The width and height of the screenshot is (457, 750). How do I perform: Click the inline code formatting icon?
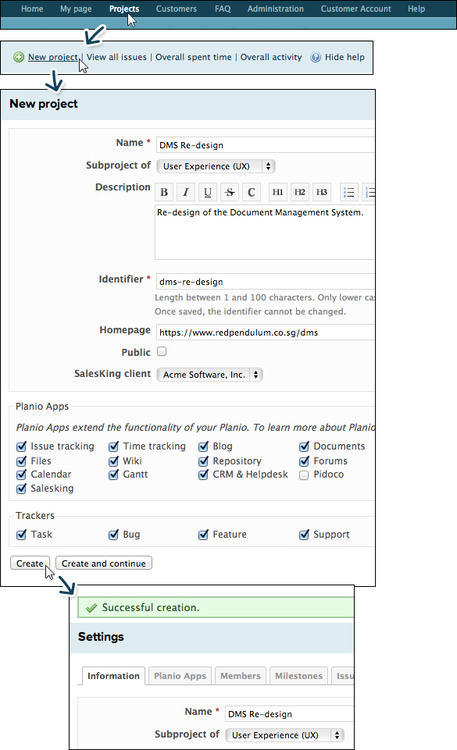[x=251, y=192]
